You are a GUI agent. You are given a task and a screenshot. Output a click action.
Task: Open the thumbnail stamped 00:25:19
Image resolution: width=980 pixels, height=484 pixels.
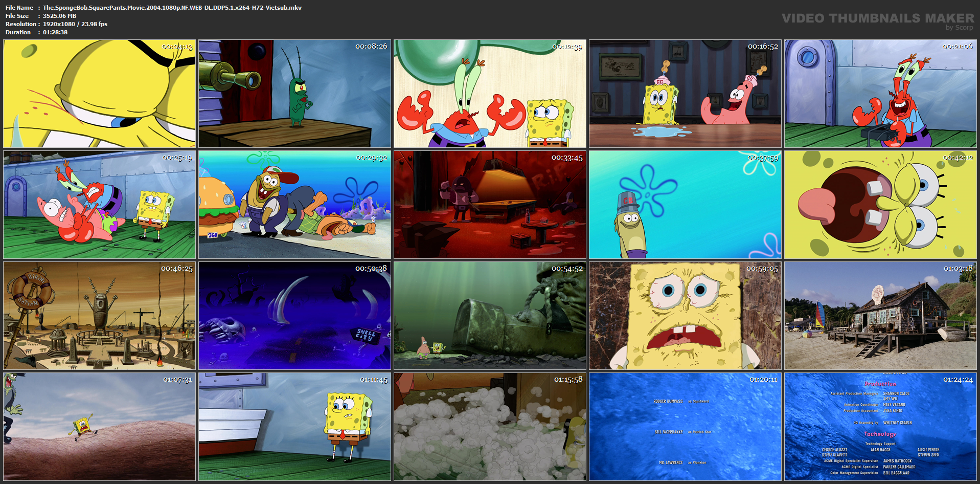tap(100, 205)
